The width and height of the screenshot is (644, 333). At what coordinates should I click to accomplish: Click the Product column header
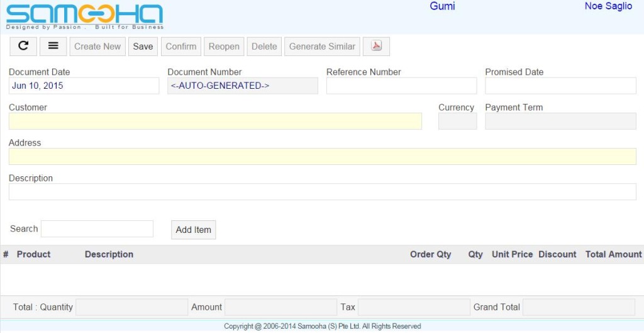(x=34, y=254)
